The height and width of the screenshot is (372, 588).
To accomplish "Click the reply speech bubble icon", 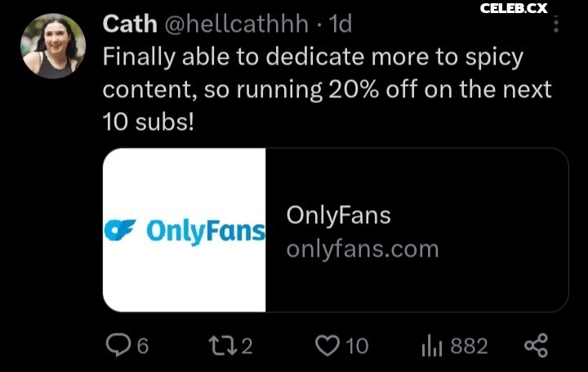I will coord(119,346).
